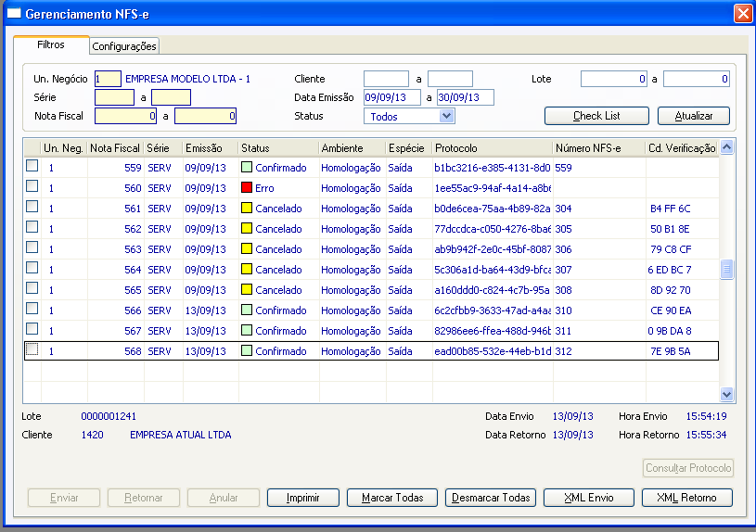This screenshot has width=756, height=532.
Task: Click the Ambiente column header
Action: point(352,148)
